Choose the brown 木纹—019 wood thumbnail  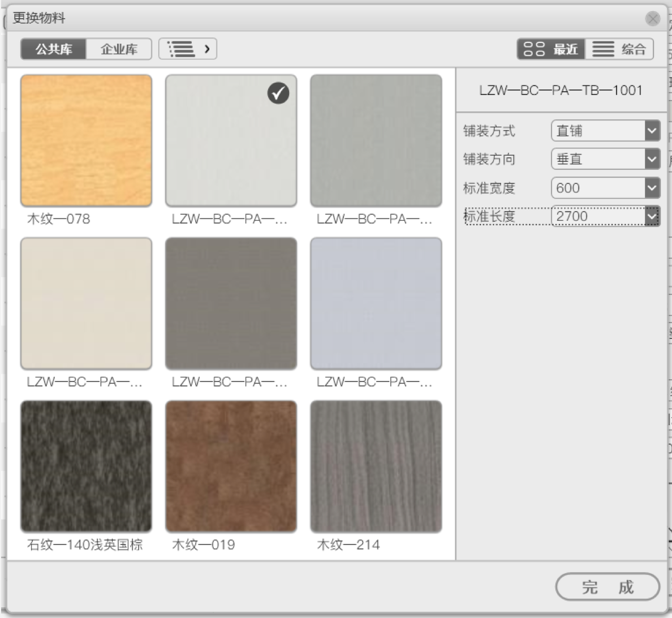tap(231, 466)
